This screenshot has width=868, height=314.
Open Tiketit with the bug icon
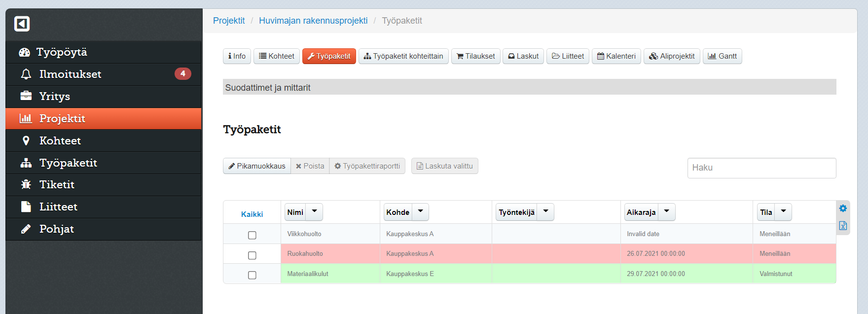26,184
